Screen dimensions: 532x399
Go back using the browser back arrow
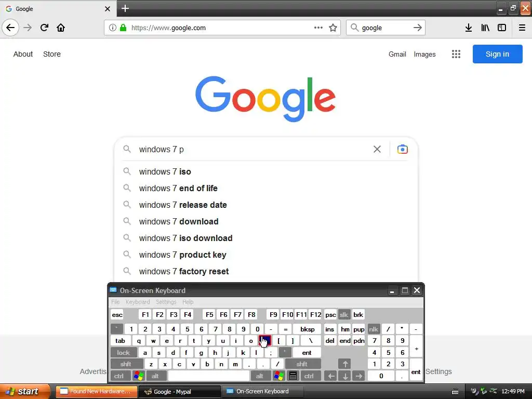(x=10, y=28)
